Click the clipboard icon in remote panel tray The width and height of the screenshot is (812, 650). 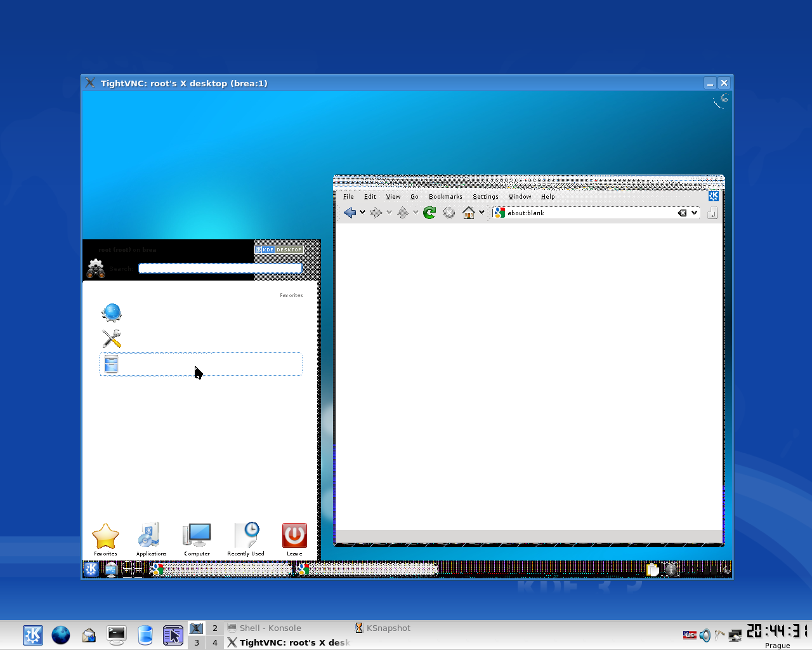click(x=652, y=569)
